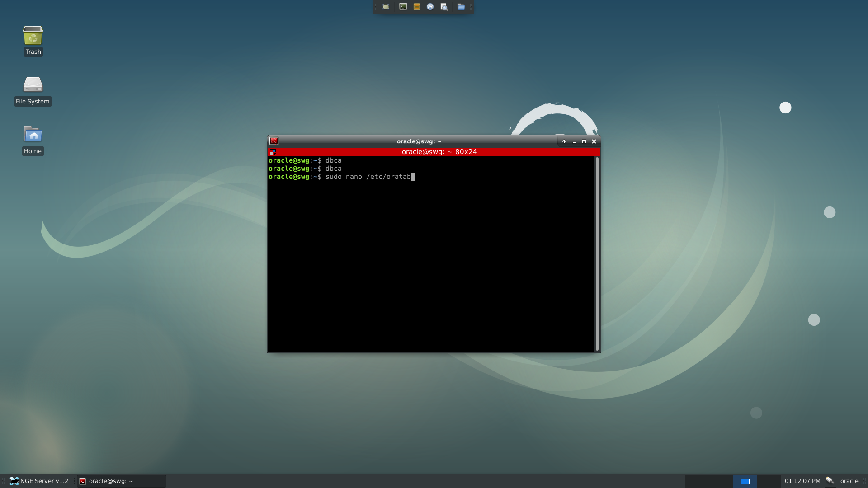This screenshot has width=868, height=488.
Task: Open the NGE Server v1.2 applications menu
Action: click(39, 481)
